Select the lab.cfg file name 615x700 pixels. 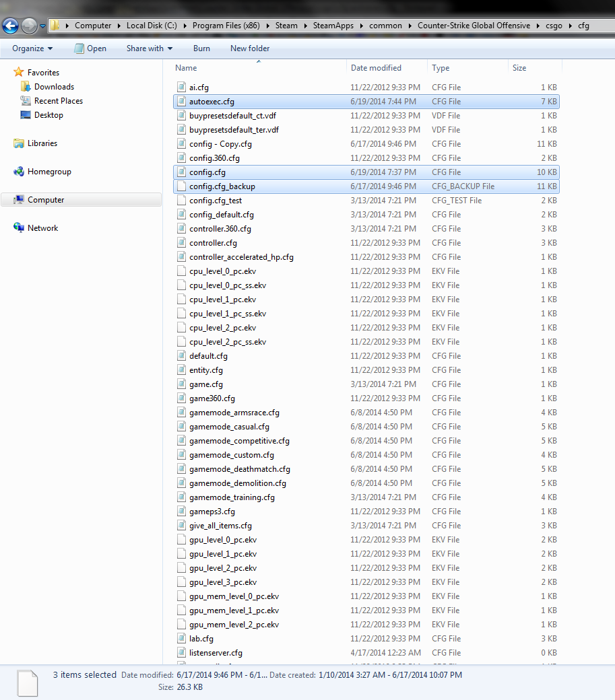(201, 638)
